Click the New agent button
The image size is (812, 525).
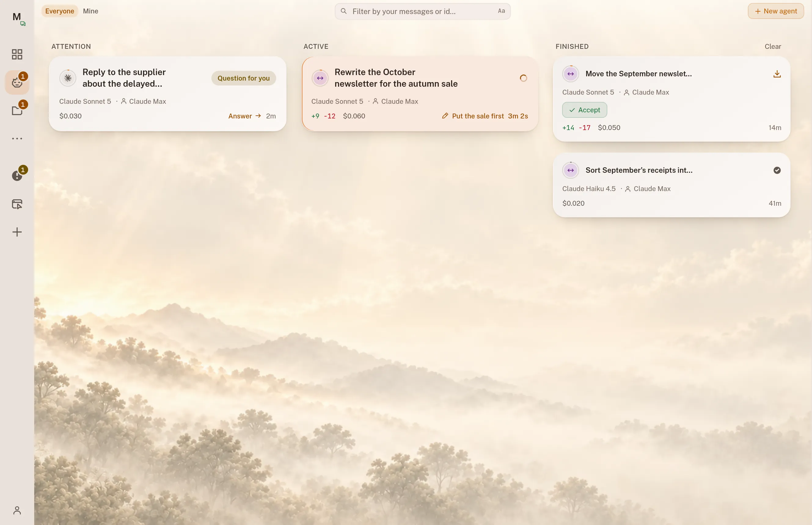[x=776, y=11]
